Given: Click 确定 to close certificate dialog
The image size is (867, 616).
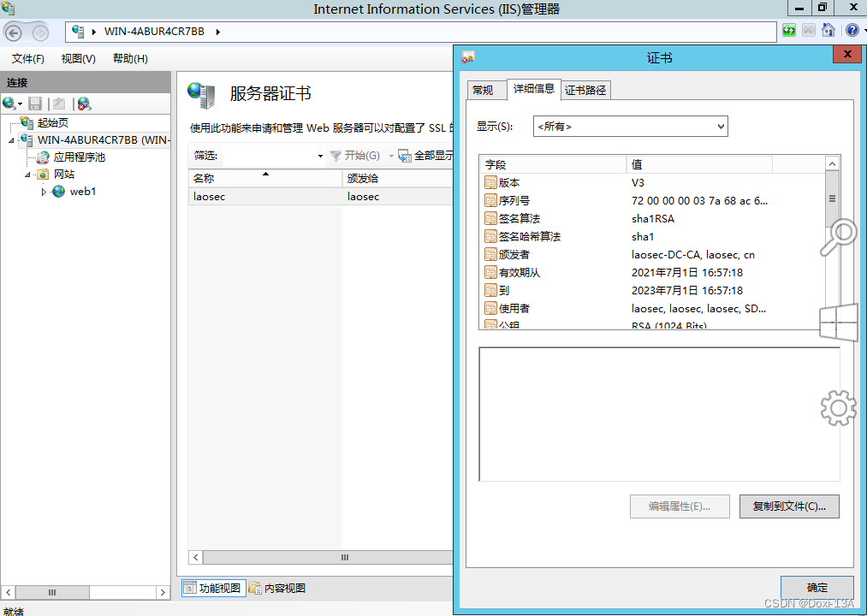Looking at the screenshot, I should click(817, 587).
